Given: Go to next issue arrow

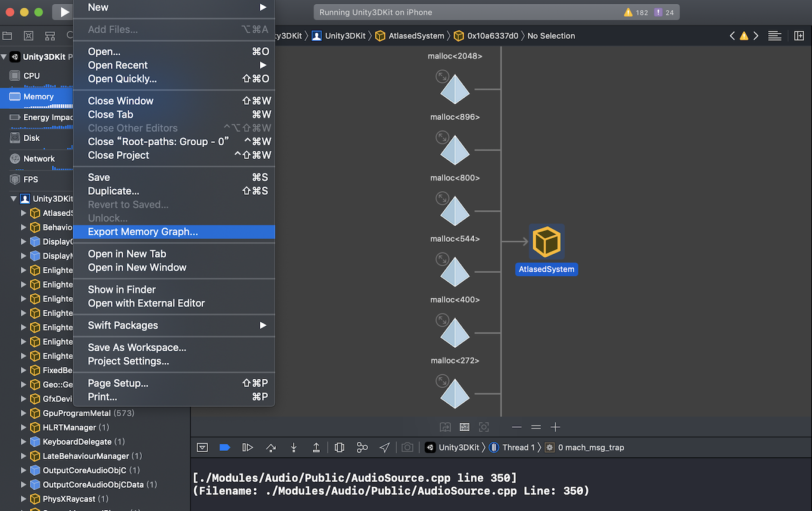Looking at the screenshot, I should [756, 36].
